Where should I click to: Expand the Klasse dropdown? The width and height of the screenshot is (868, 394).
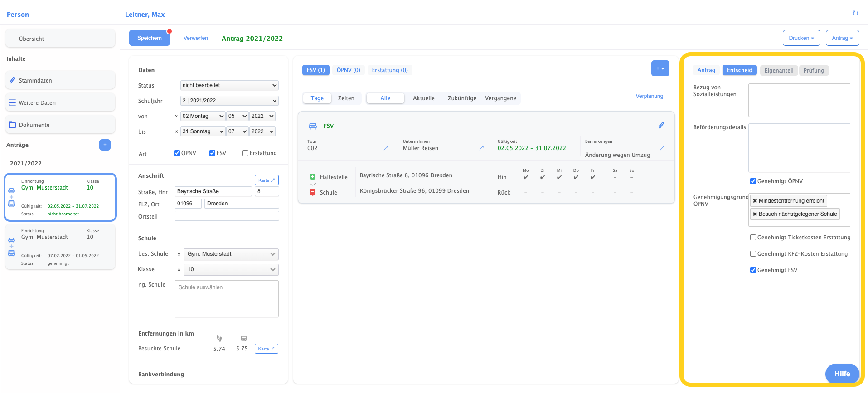click(x=231, y=269)
